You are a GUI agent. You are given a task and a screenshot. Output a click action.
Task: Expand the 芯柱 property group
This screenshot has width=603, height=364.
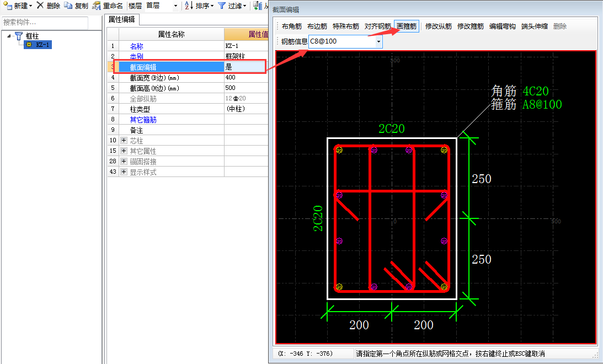click(124, 140)
